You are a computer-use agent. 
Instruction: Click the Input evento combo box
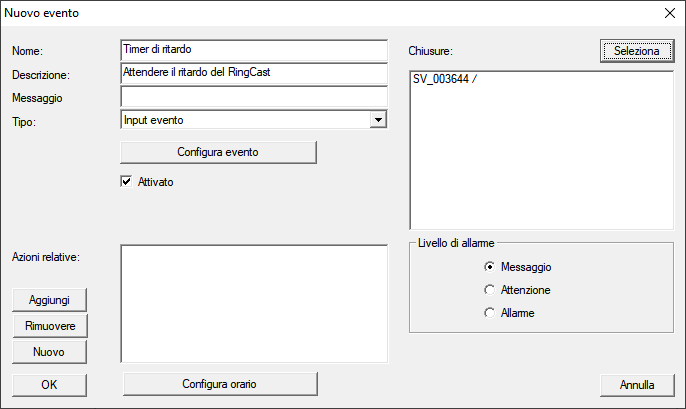[244, 120]
